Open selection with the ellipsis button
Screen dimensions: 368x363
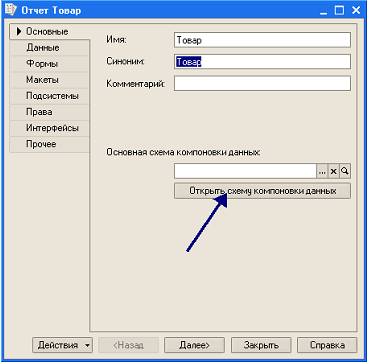click(x=322, y=171)
